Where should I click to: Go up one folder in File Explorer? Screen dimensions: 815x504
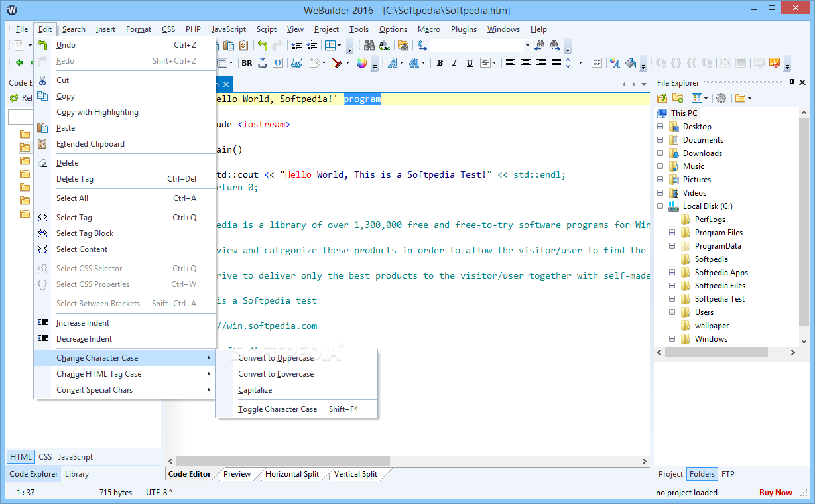(x=661, y=98)
